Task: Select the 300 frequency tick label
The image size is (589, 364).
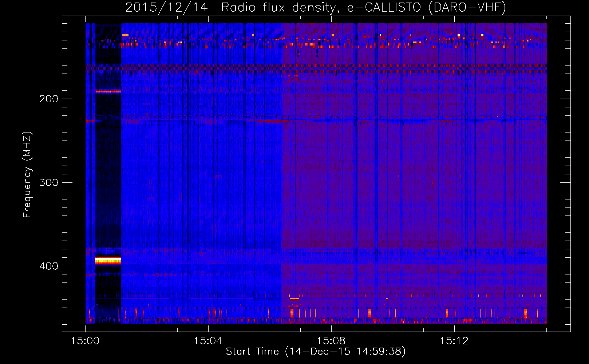Action: coord(49,182)
